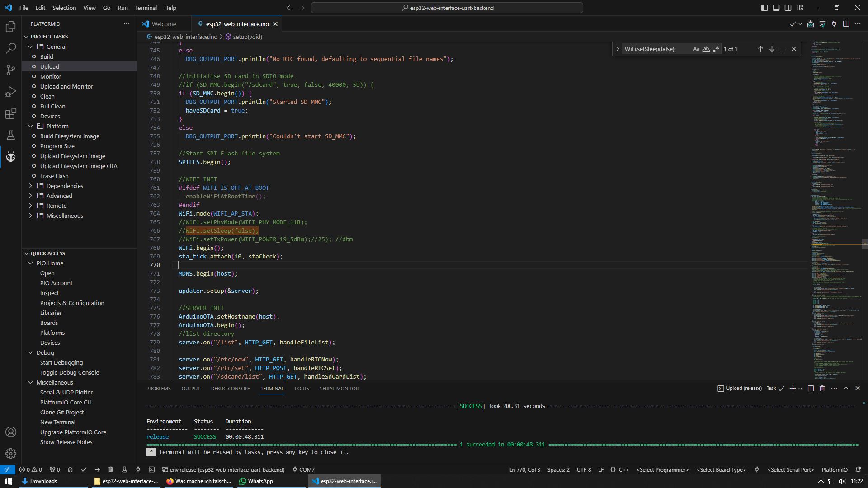Click the PlatformIO Upload arrow in status bar
The image size is (868, 488).
click(x=97, y=469)
